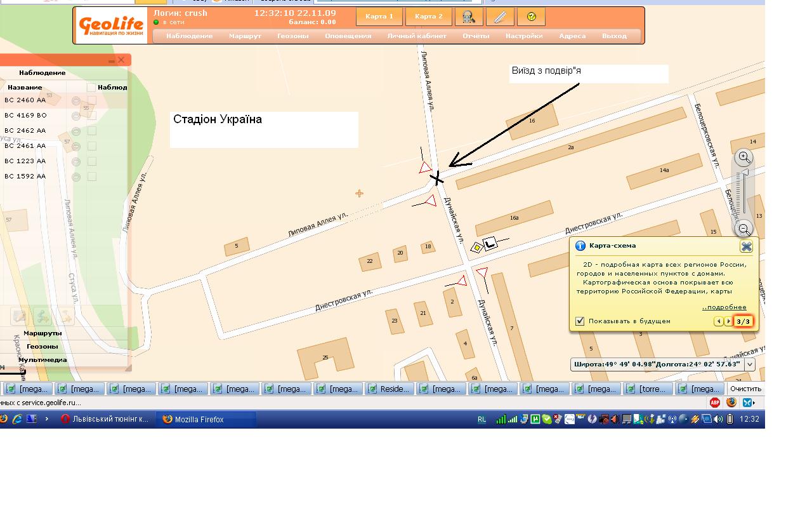Go to previous tip in popup
This screenshot has width=812, height=508.
[x=718, y=321]
